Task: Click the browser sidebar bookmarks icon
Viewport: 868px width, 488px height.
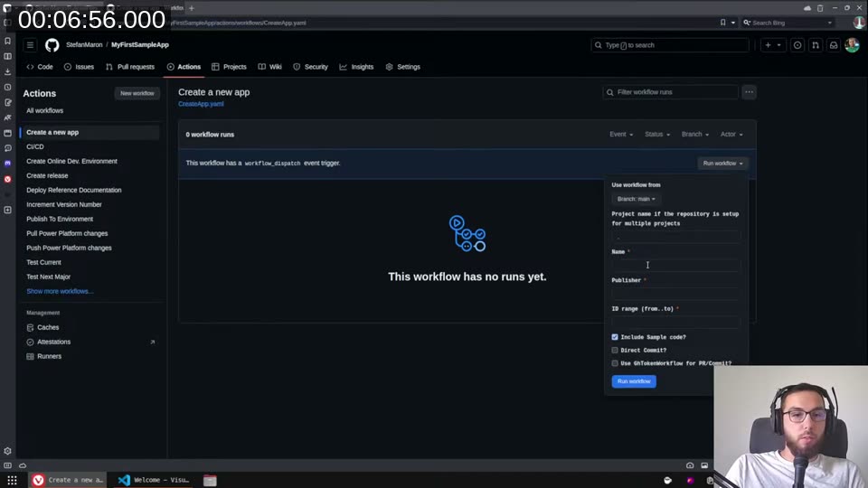Action: point(8,41)
